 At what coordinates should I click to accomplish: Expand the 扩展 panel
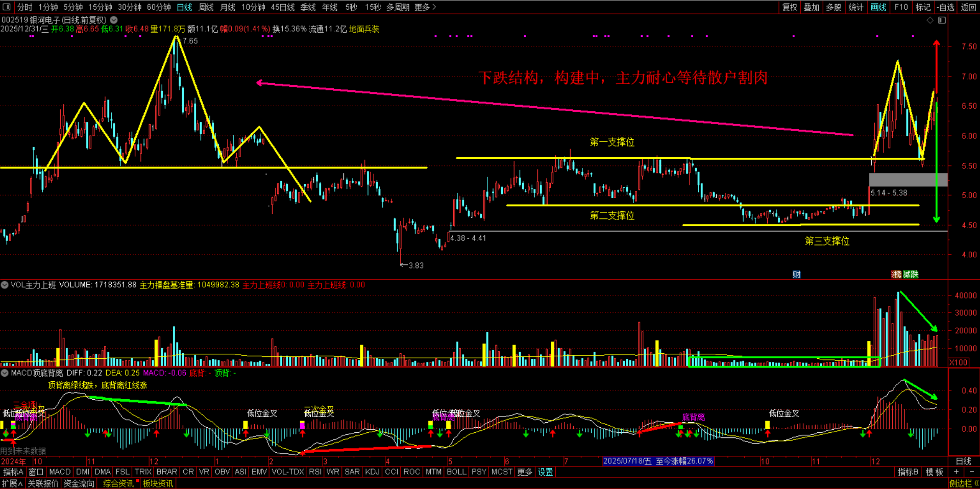(12, 483)
